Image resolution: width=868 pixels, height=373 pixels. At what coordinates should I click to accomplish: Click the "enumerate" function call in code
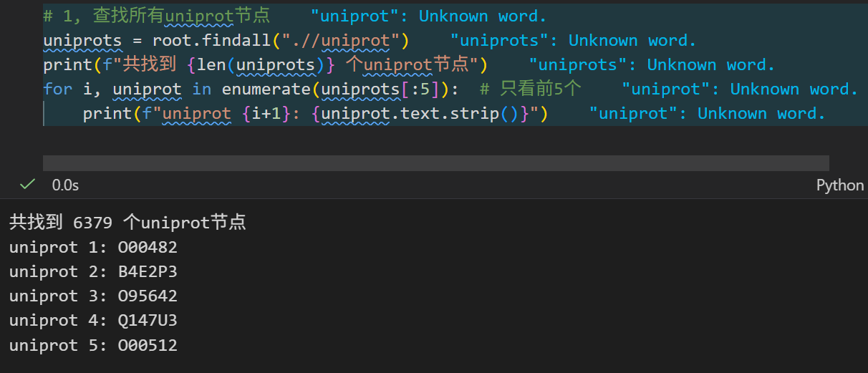266,89
